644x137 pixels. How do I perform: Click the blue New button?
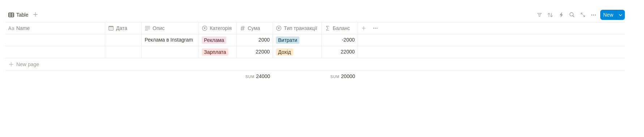(608, 15)
